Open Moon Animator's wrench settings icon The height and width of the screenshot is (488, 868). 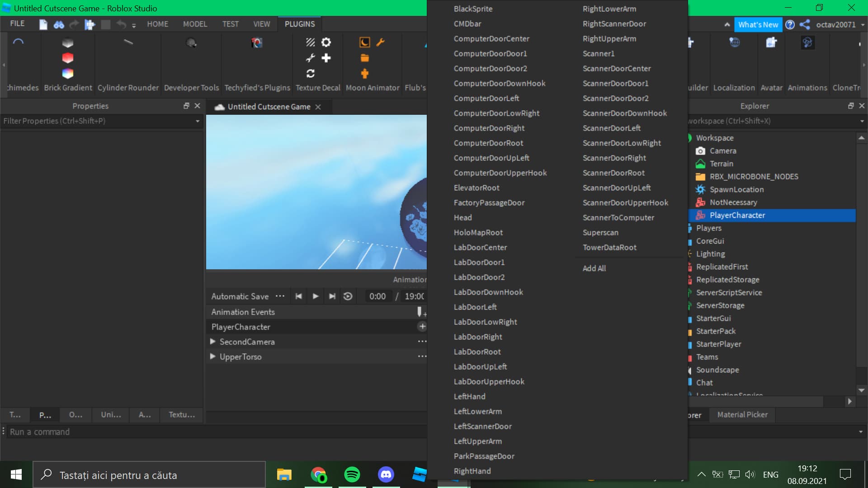[381, 42]
